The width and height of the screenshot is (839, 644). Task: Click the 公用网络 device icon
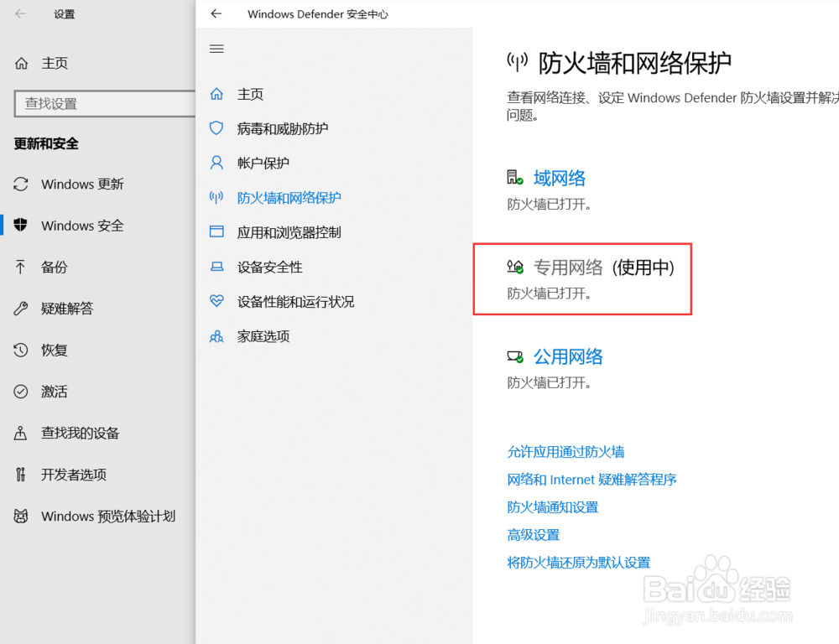pyautogui.click(x=515, y=356)
